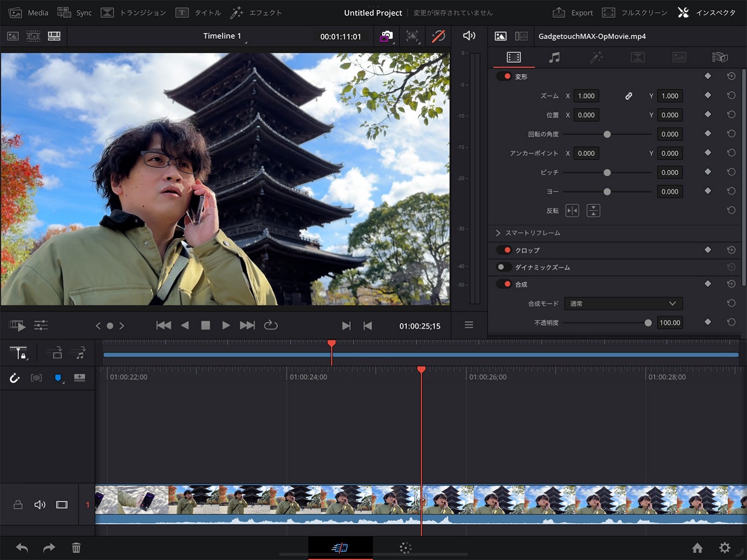Image resolution: width=747 pixels, height=560 pixels.
Task: Toggle the bypass color grades icon
Action: click(x=438, y=36)
